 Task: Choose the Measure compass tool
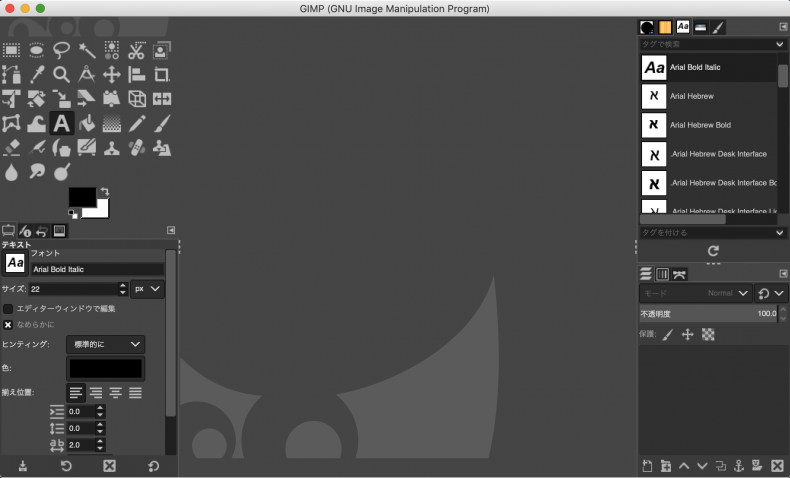coord(87,75)
